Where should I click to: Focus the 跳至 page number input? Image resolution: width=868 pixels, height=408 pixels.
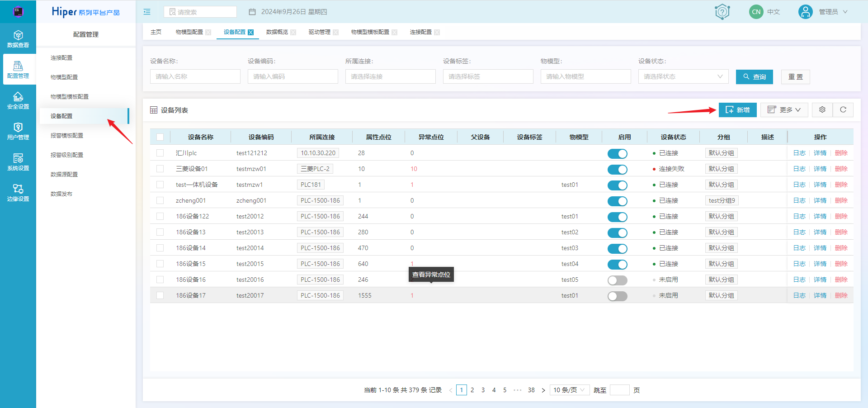click(x=620, y=390)
